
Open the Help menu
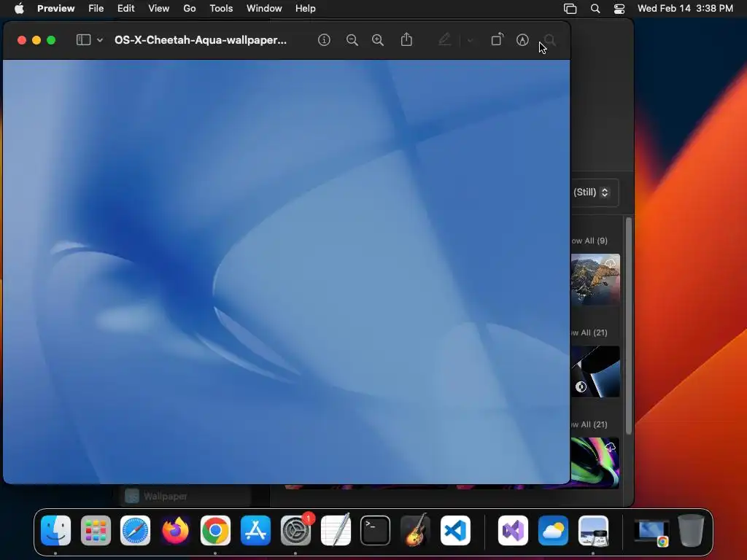point(306,9)
